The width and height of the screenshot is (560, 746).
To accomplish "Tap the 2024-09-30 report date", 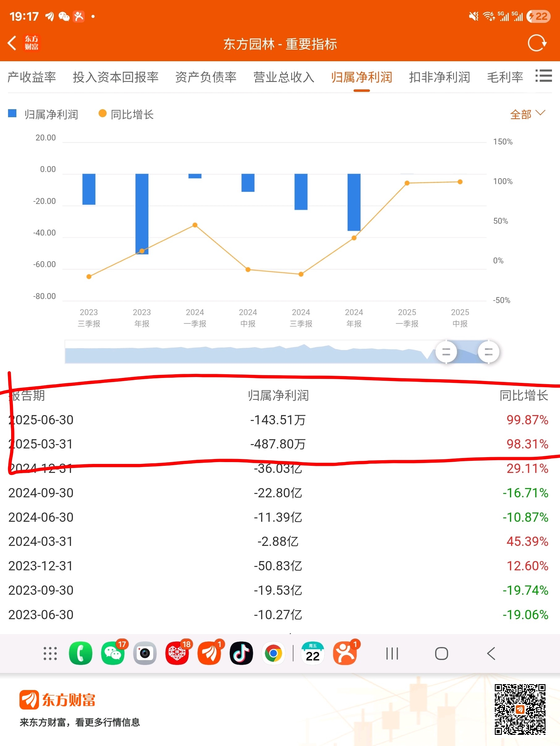I will pyautogui.click(x=41, y=493).
